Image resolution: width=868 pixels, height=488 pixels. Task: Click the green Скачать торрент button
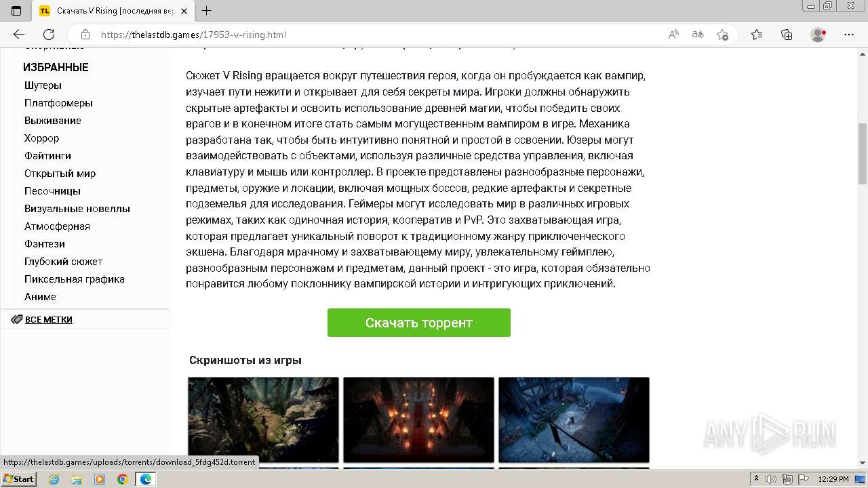pos(419,323)
